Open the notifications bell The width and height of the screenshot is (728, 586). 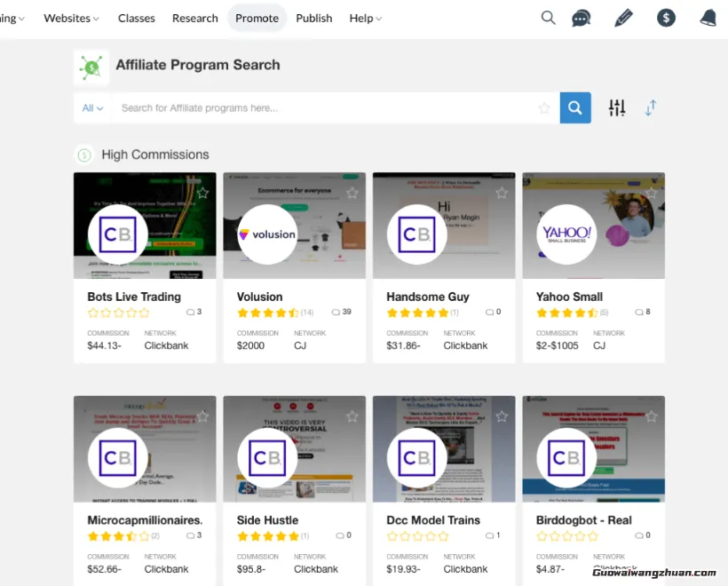(708, 18)
